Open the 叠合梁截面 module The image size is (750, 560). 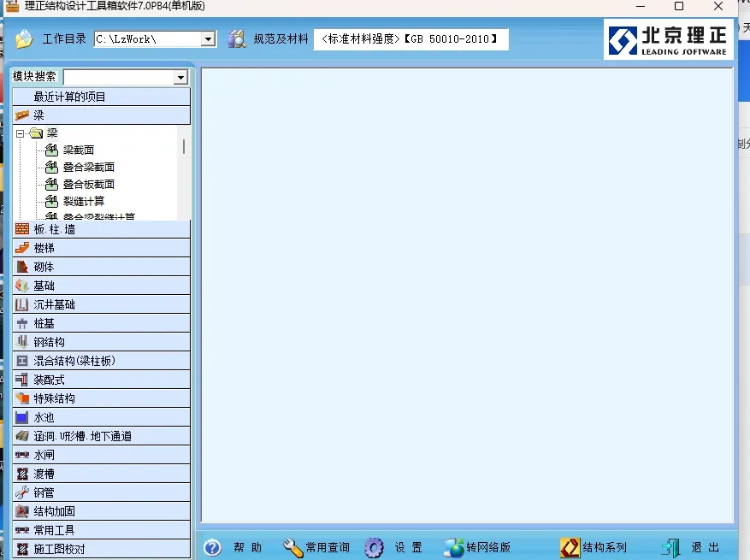89,168
